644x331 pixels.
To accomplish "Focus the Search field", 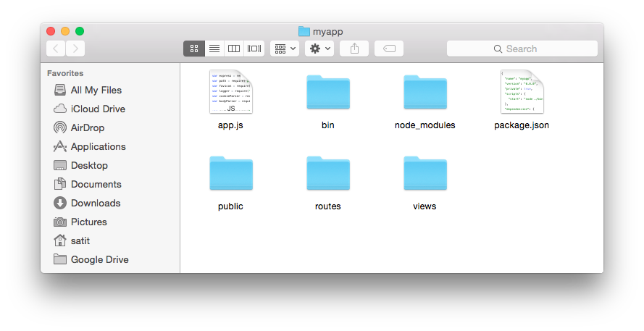I will 522,49.
